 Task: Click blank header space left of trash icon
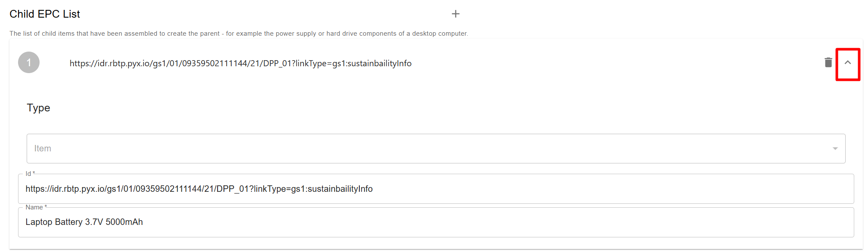[645, 63]
